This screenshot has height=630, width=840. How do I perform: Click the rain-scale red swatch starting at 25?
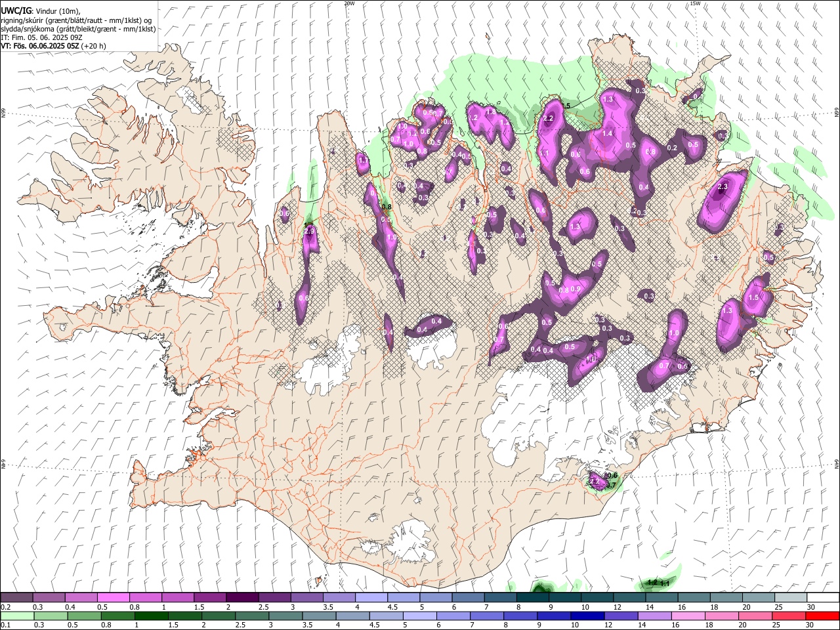pos(787,616)
